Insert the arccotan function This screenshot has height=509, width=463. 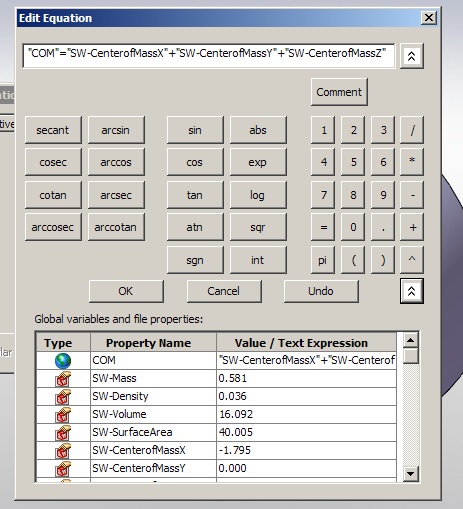[x=116, y=227]
